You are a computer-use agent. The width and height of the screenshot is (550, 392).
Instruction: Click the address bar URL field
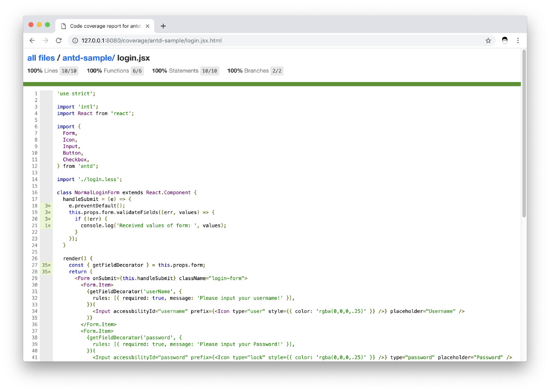[254, 41]
